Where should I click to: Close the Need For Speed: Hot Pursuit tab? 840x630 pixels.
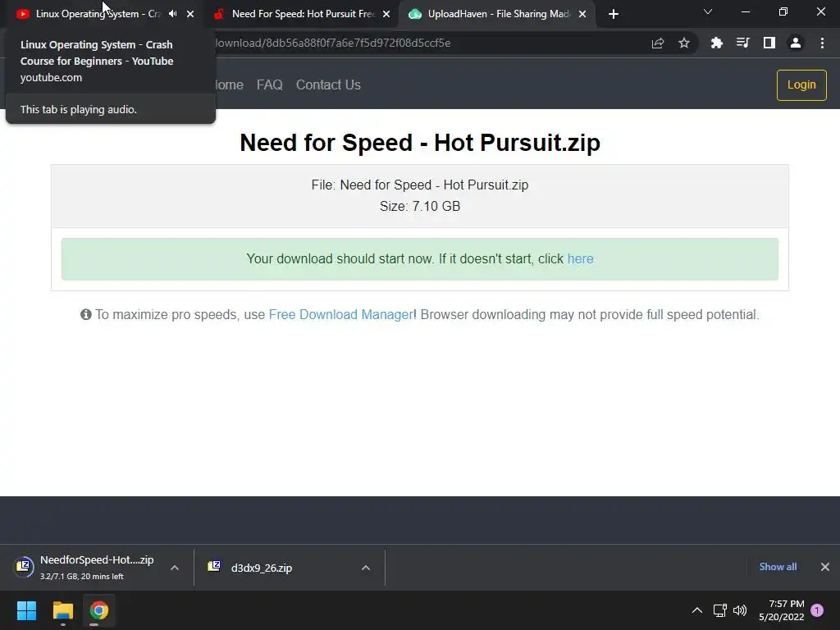386,14
